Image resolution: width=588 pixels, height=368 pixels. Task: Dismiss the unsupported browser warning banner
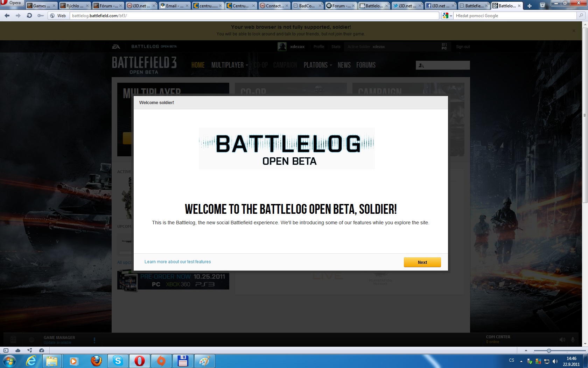(574, 30)
